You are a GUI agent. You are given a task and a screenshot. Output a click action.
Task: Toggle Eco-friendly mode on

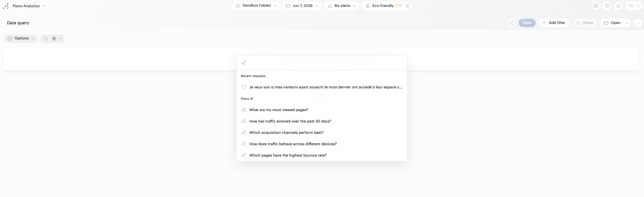(x=399, y=6)
